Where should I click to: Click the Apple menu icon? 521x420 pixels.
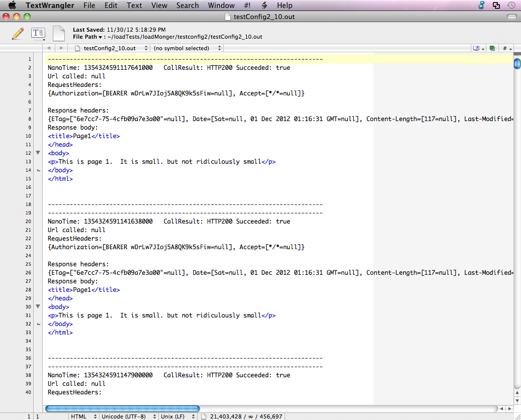pyautogui.click(x=12, y=6)
